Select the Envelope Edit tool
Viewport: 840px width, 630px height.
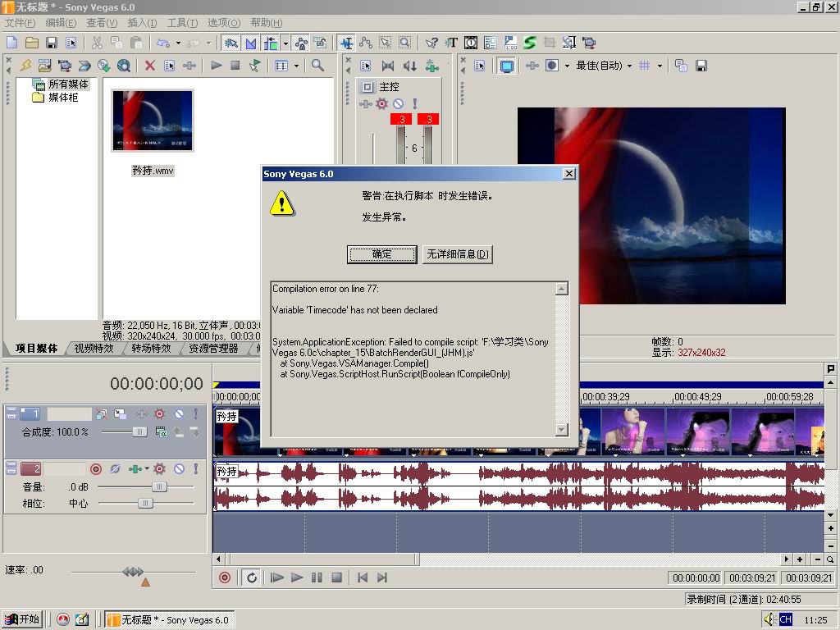366,43
